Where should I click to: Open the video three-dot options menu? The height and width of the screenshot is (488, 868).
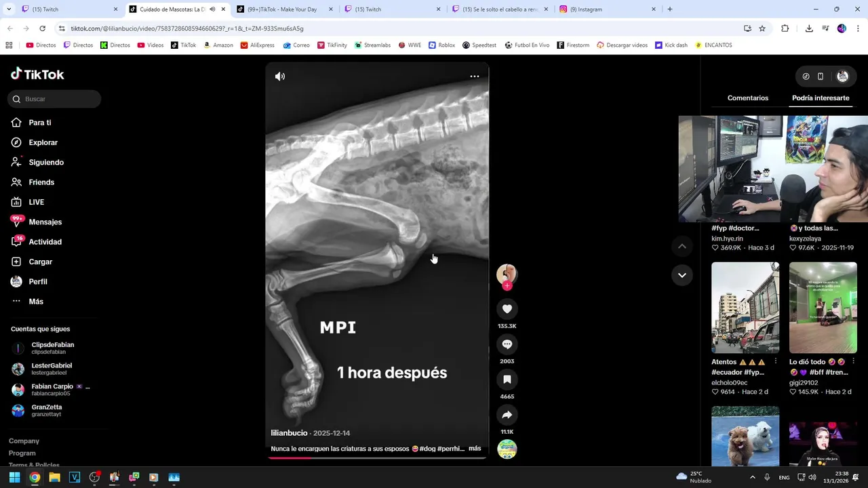click(475, 77)
